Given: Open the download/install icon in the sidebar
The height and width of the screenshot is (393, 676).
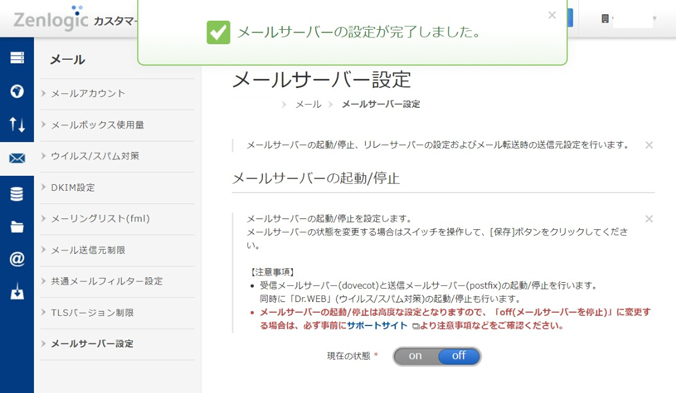Looking at the screenshot, I should (17, 291).
